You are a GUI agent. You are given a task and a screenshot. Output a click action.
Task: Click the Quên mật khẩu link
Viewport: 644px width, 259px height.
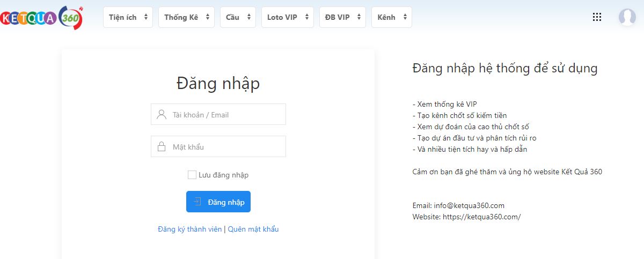253,229
